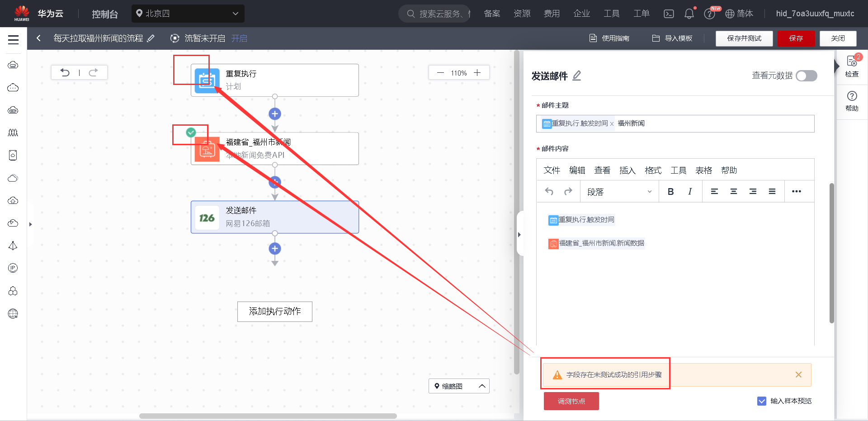Open the CloudShell terminal icon

click(x=669, y=14)
